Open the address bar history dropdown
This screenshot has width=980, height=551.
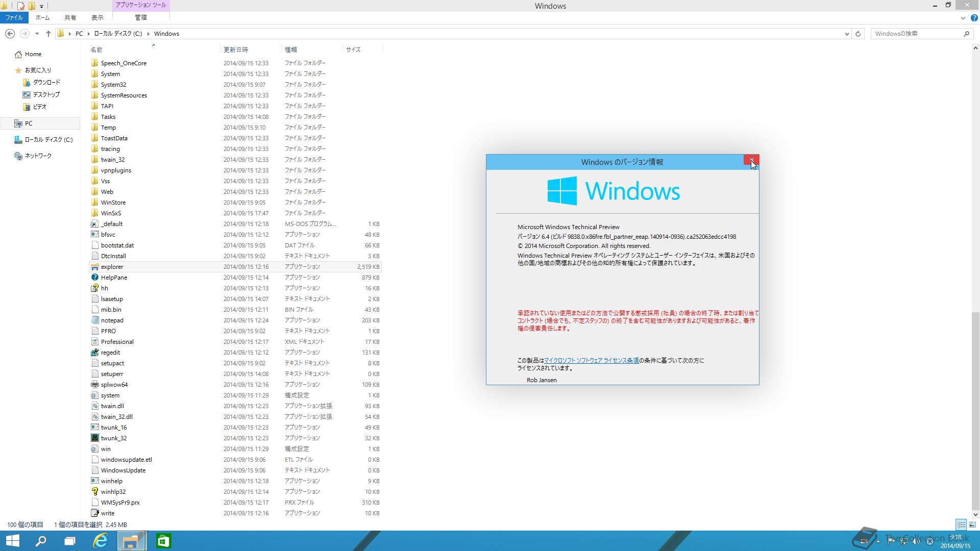click(x=847, y=34)
